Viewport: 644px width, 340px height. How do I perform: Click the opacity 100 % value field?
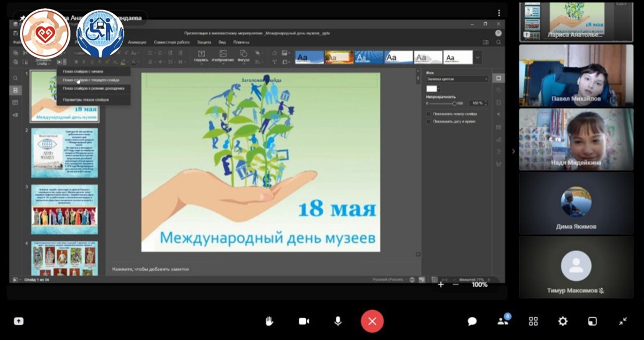478,103
